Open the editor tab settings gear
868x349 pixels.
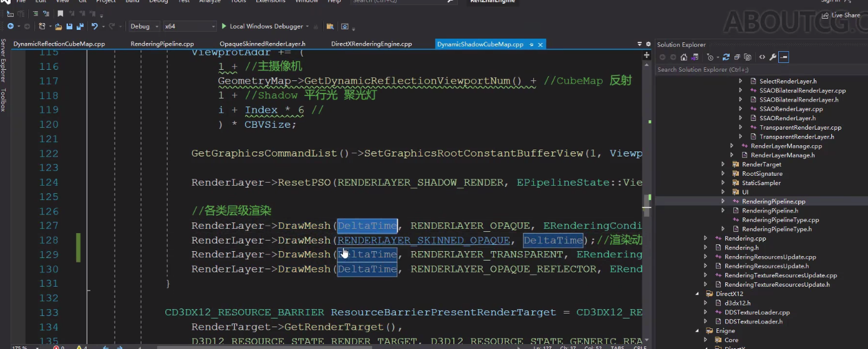647,44
